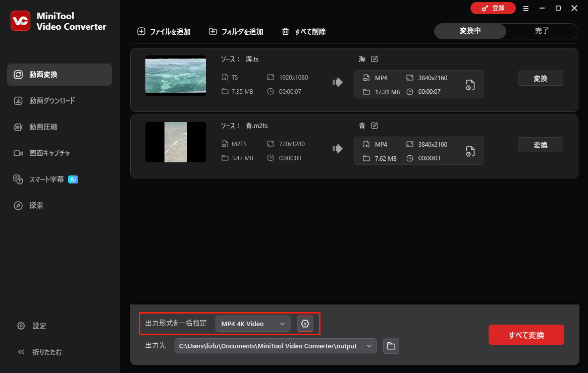Image resolution: width=588 pixels, height=373 pixels.
Task: Clear the list with すべて削除
Action: click(303, 31)
